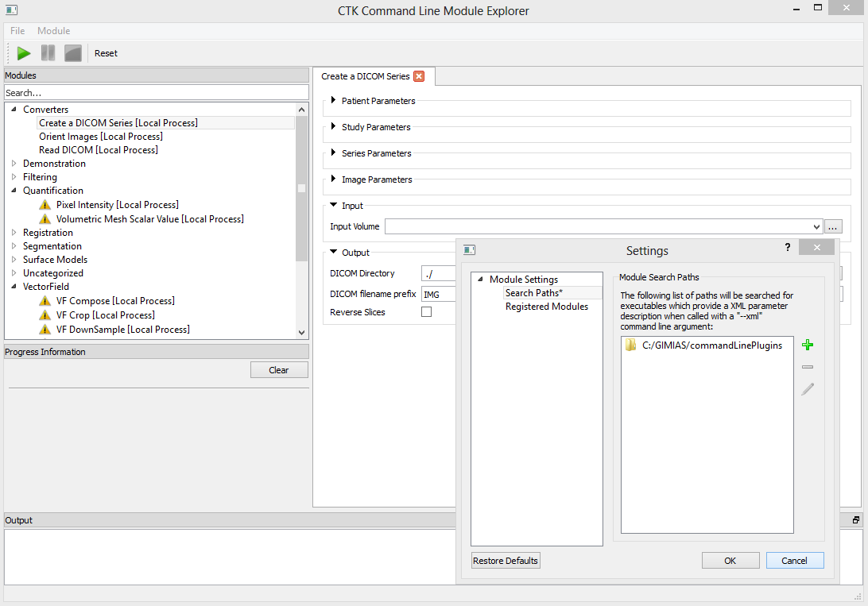Screen dimensions: 868x606
Task: Expand the Patient Parameters section
Action: [x=334, y=101]
